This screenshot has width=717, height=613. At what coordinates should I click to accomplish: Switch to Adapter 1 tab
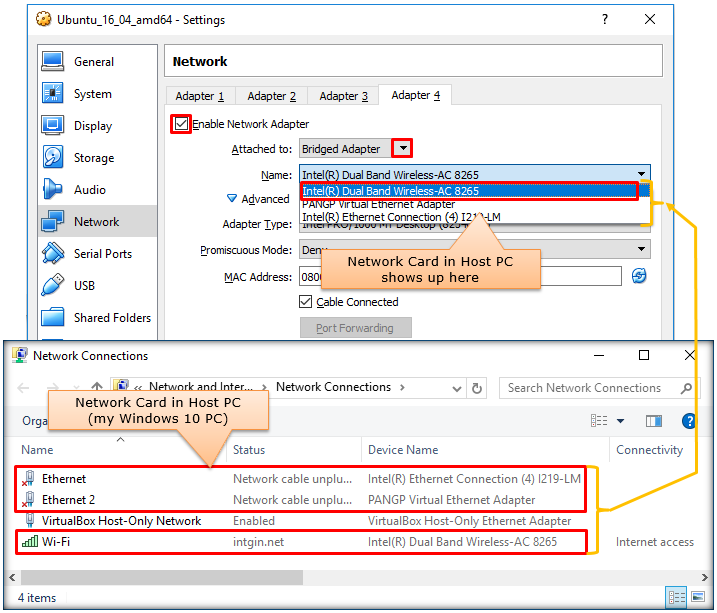coord(200,96)
